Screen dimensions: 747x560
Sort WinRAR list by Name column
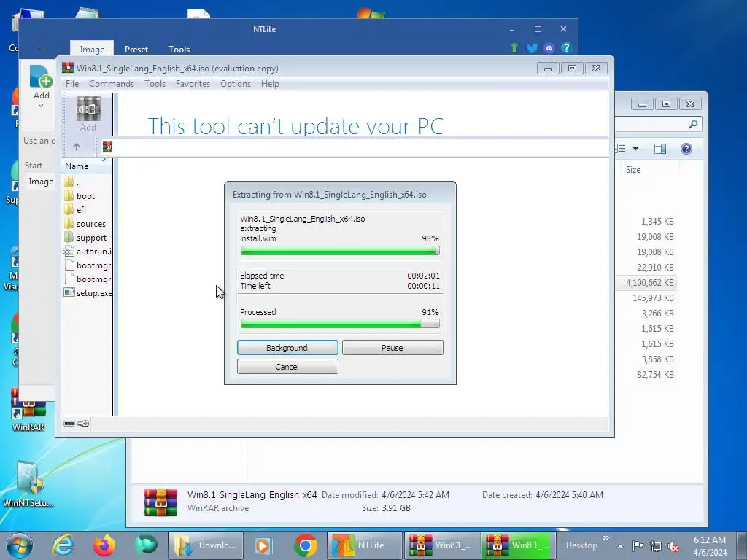pyautogui.click(x=86, y=166)
